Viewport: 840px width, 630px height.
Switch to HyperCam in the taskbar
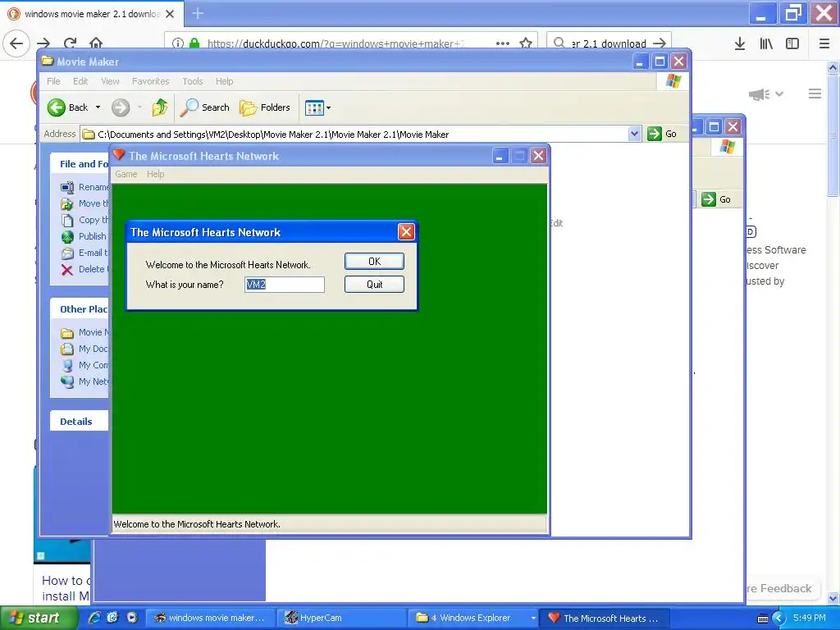(x=340, y=618)
